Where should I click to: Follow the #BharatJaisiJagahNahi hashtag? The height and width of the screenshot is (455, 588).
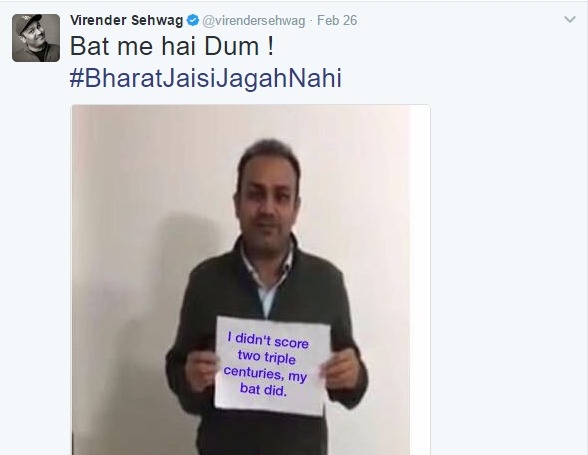(x=206, y=78)
